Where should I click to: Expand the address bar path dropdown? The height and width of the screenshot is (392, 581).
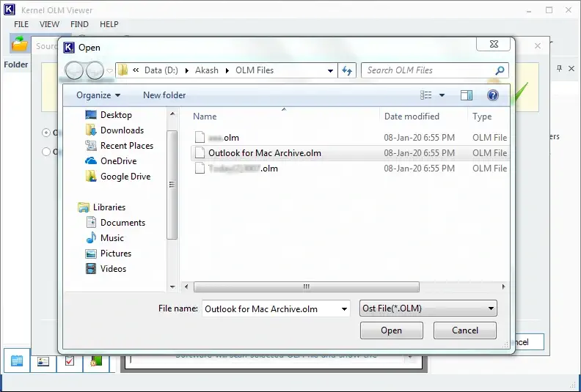click(330, 70)
